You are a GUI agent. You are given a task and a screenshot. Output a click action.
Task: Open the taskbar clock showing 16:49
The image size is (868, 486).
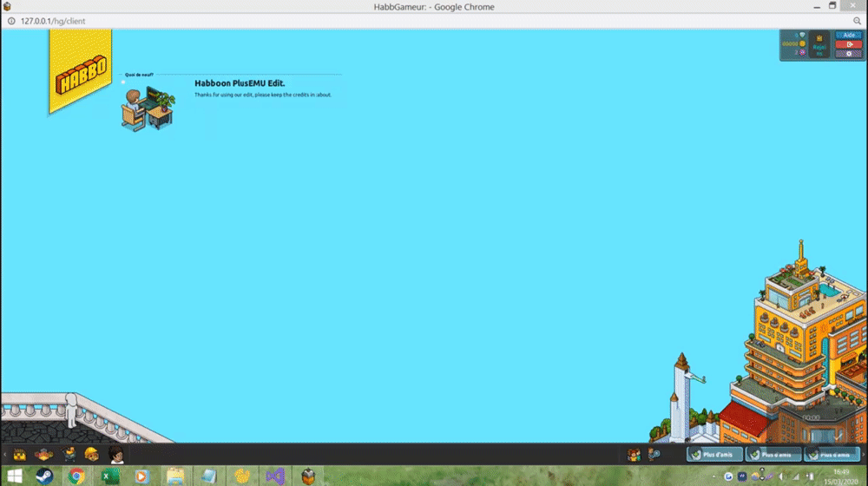click(x=841, y=476)
